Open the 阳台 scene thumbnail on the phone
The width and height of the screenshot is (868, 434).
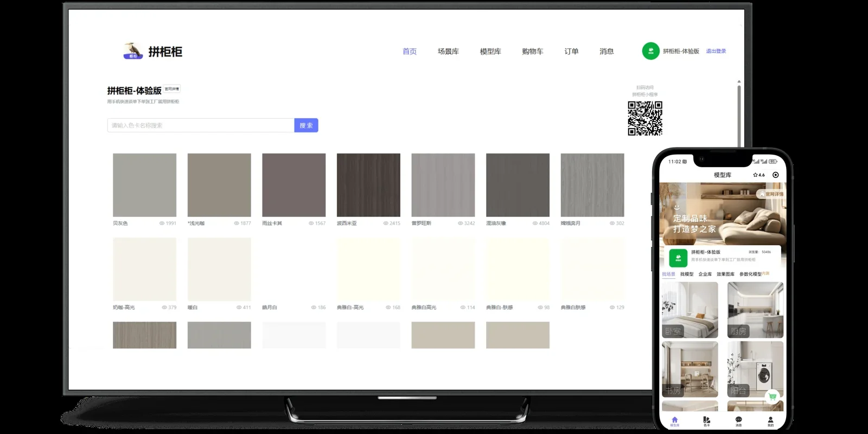(756, 369)
